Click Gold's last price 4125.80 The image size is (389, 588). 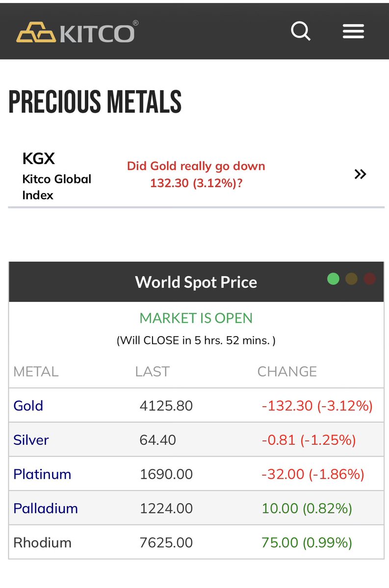point(166,406)
